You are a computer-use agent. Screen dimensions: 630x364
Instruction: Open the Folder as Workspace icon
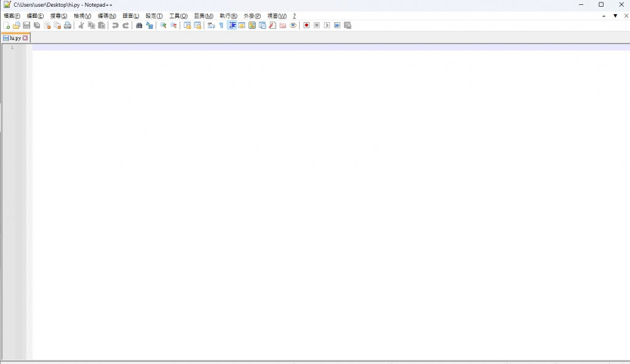[x=283, y=25]
